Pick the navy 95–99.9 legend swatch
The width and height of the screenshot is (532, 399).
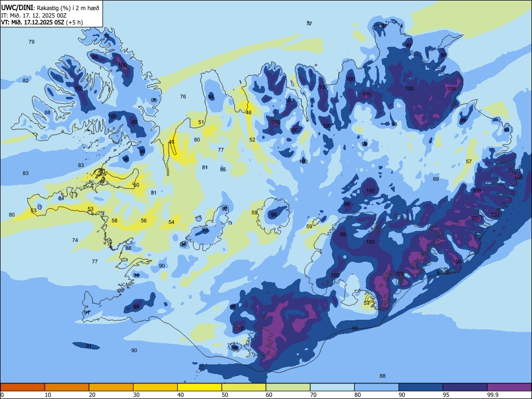pos(465,387)
